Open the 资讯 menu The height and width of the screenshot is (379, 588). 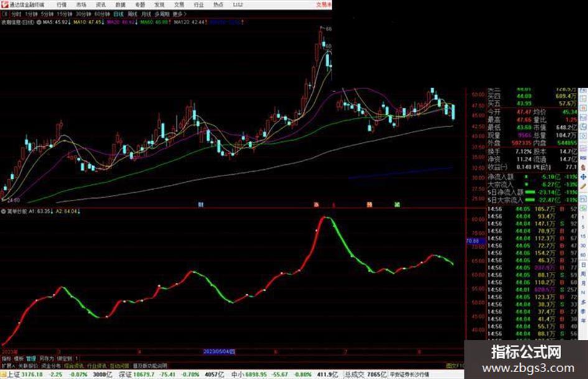click(x=101, y=5)
